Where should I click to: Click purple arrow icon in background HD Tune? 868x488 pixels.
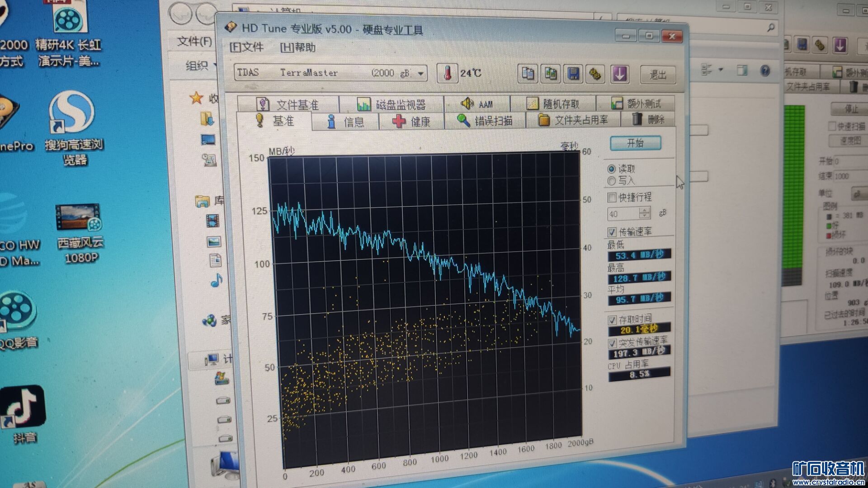(840, 45)
